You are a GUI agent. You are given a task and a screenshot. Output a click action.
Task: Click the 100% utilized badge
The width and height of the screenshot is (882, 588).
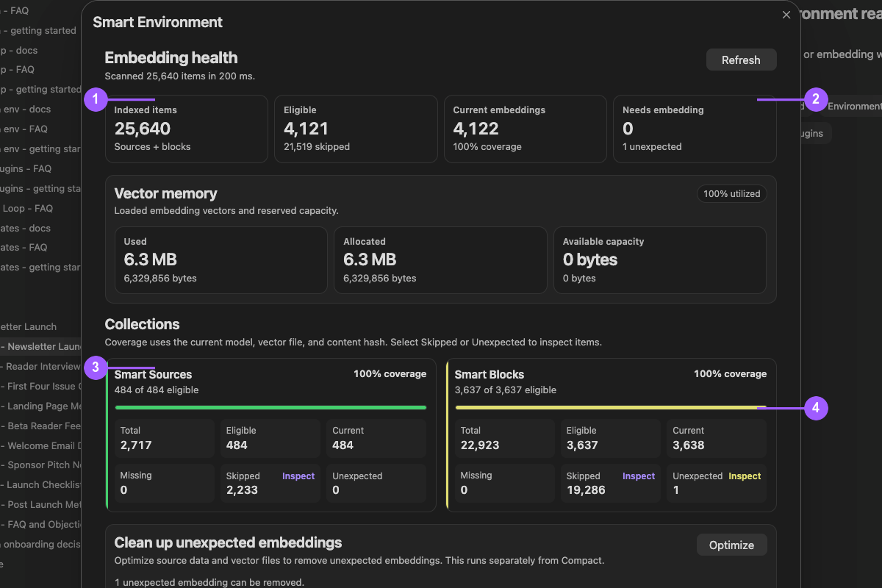[732, 194]
